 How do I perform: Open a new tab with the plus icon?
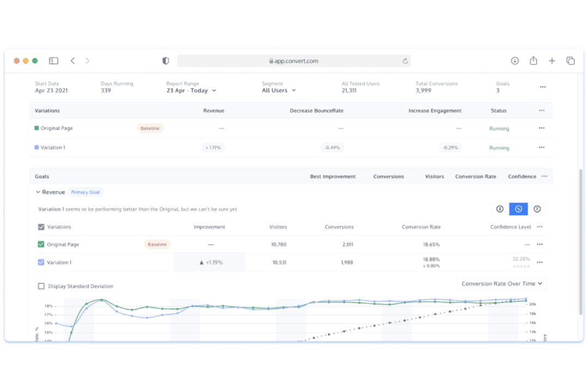click(x=552, y=61)
